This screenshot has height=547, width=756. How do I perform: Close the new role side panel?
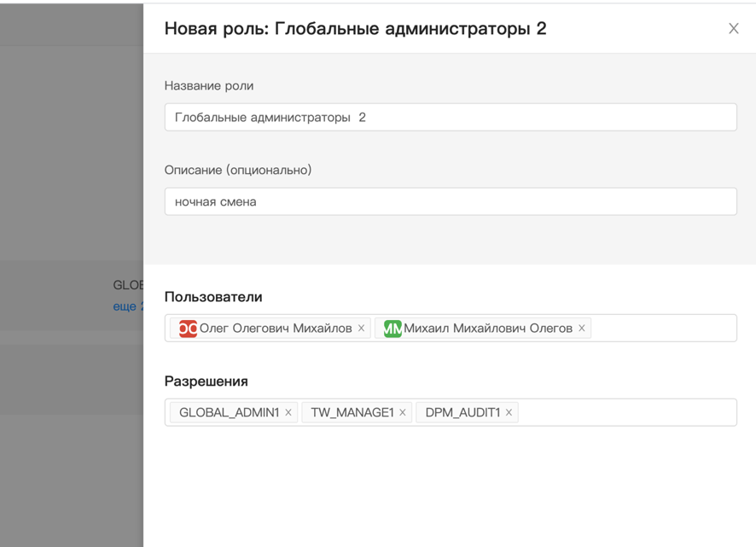coord(733,28)
